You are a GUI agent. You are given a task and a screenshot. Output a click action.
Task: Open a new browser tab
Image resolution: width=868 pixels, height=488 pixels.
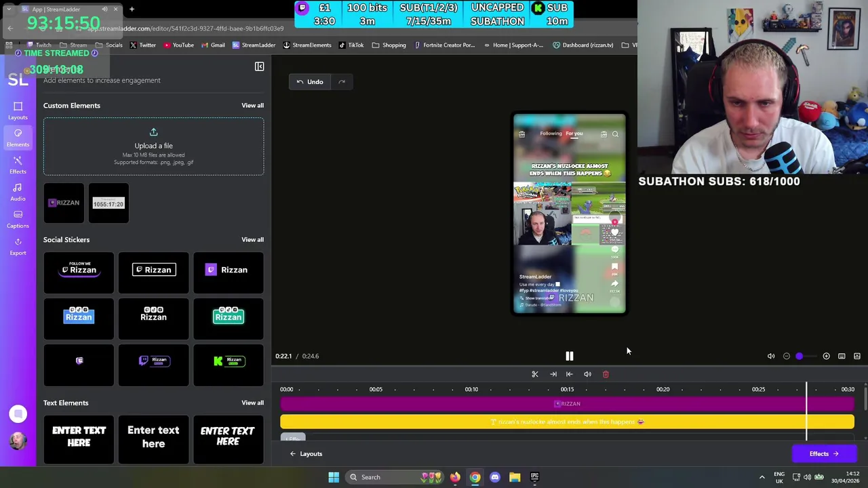click(x=132, y=9)
